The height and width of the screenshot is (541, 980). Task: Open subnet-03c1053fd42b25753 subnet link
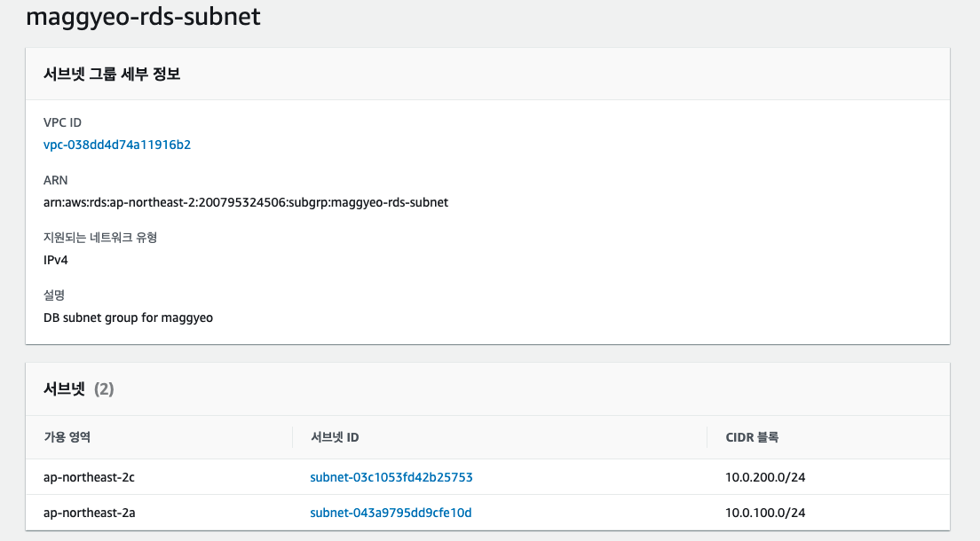pos(391,477)
